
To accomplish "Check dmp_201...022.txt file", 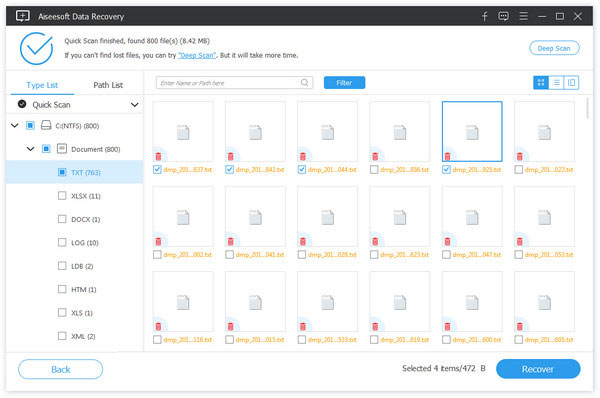I will point(518,170).
